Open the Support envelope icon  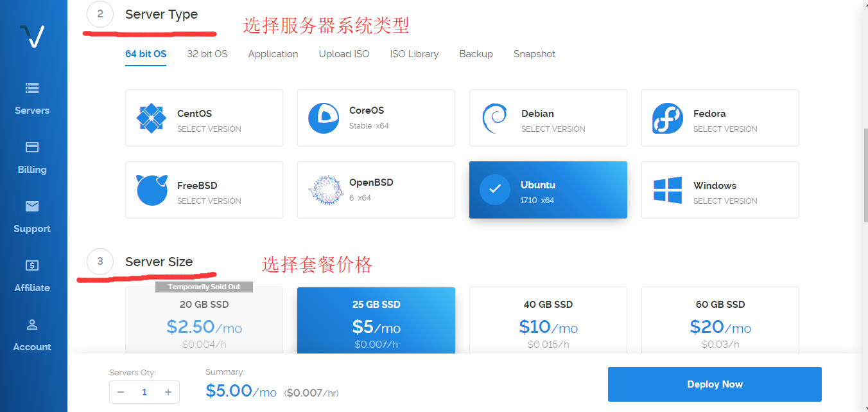click(32, 206)
